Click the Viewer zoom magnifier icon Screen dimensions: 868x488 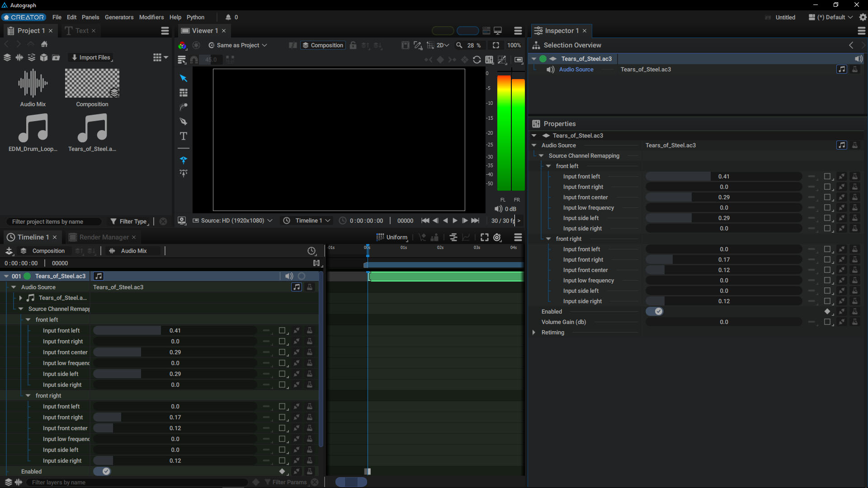(459, 45)
